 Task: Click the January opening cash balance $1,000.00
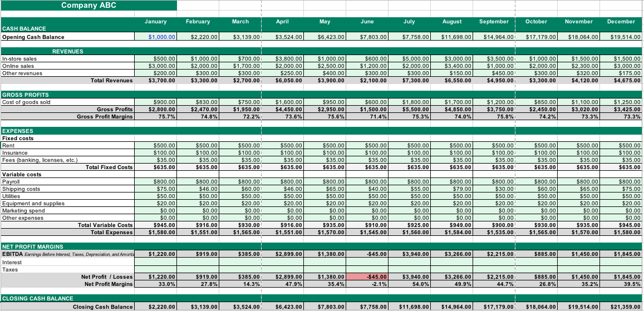[x=156, y=37]
